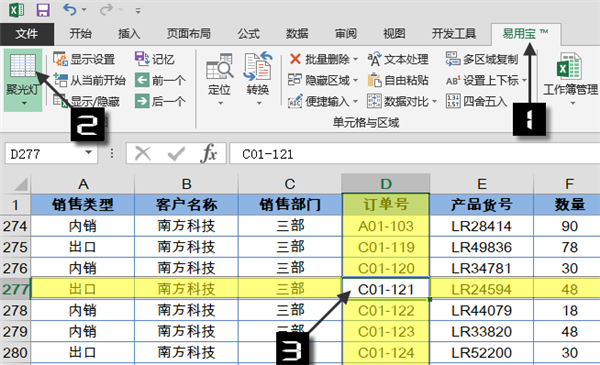Click the 销售类型 header cell

click(x=83, y=205)
